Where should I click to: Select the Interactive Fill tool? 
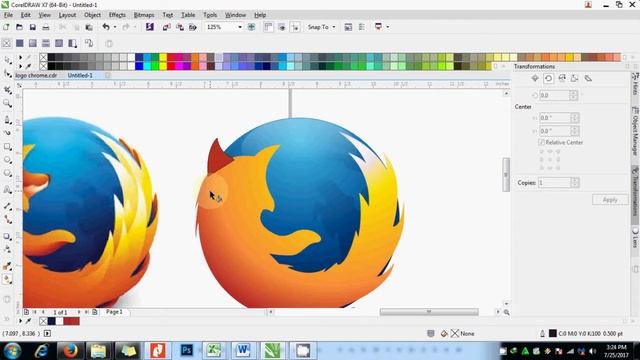coord(7,280)
